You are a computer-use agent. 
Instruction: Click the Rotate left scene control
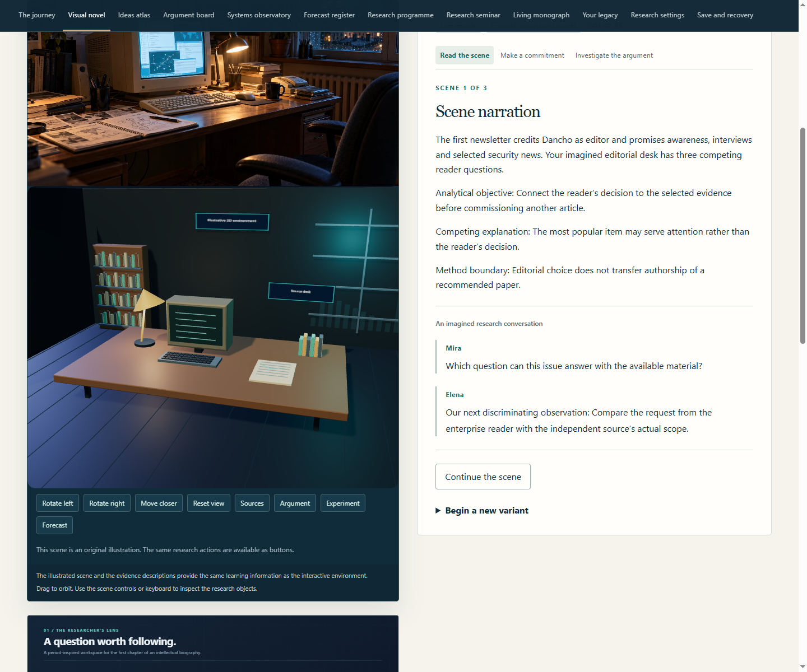pyautogui.click(x=58, y=503)
